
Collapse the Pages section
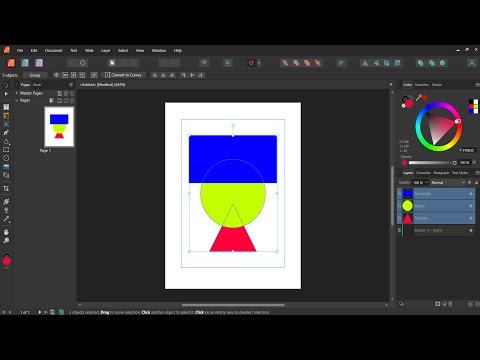[17, 100]
